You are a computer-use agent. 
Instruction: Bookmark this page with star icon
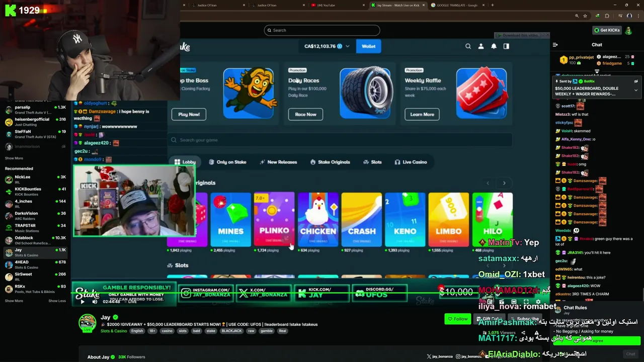[x=585, y=16]
